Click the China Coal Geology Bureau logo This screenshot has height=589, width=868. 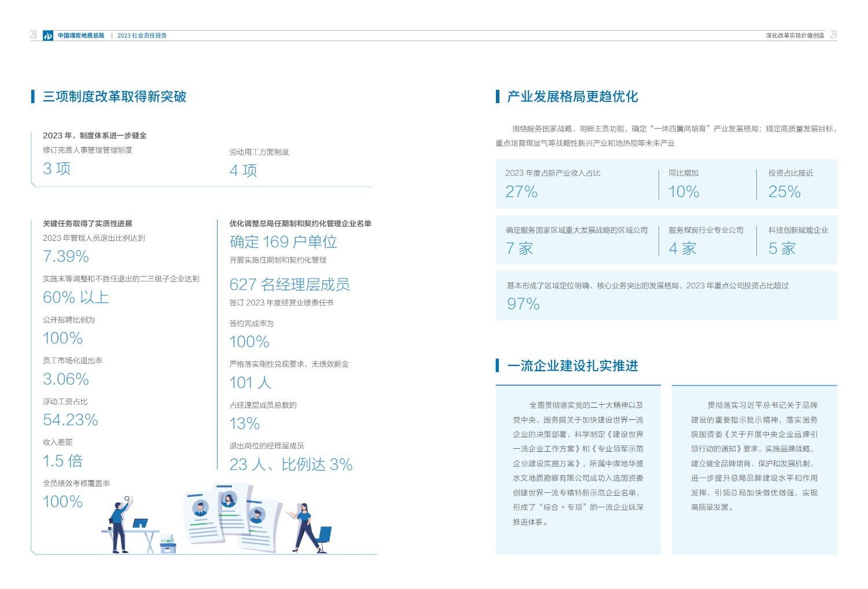(48, 35)
